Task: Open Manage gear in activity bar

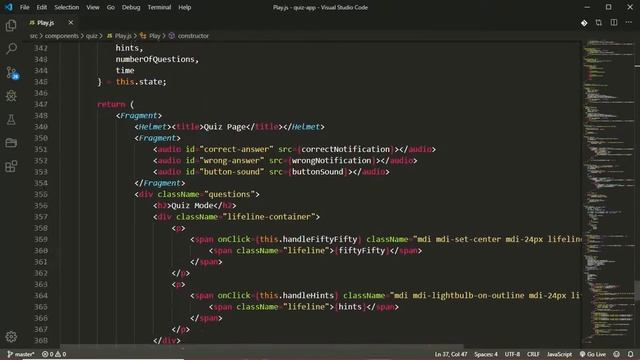Action: coord(11,336)
